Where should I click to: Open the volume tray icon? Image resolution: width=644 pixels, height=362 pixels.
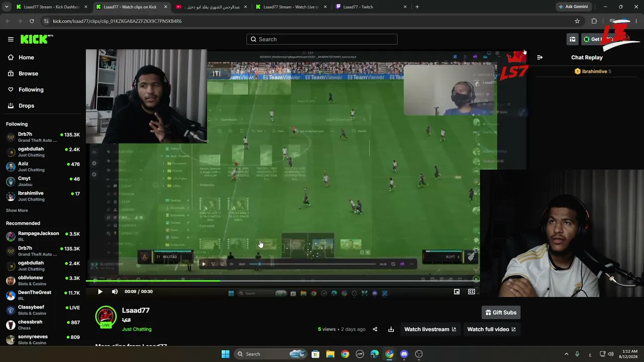point(611,354)
